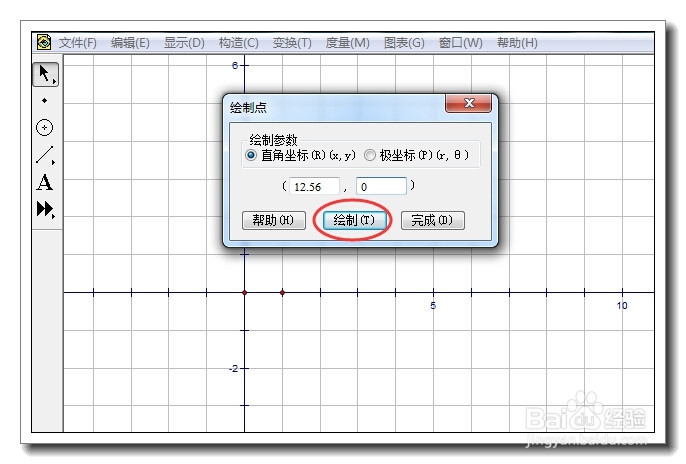Viewport: 686px width, 464px height.
Task: Click the y-coordinate field showing 0
Action: [382, 186]
